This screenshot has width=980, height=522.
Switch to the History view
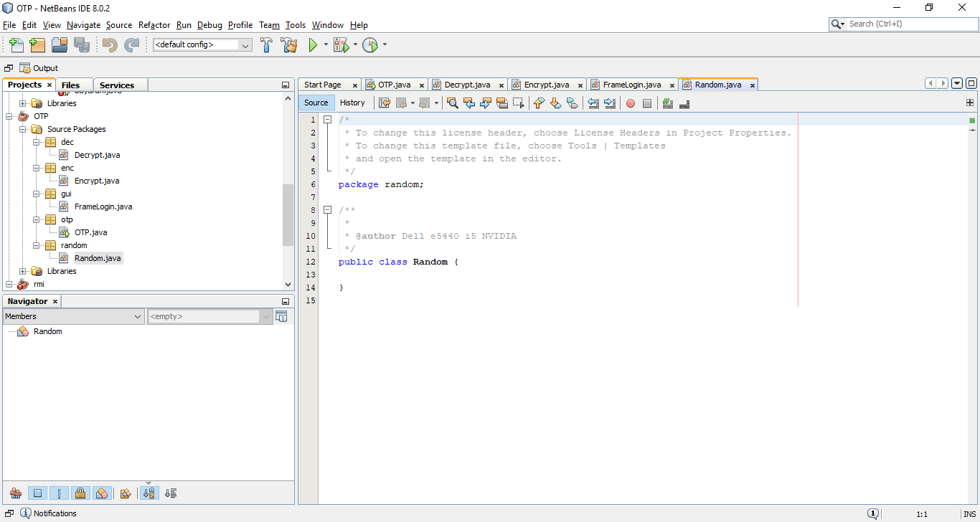pyautogui.click(x=353, y=102)
